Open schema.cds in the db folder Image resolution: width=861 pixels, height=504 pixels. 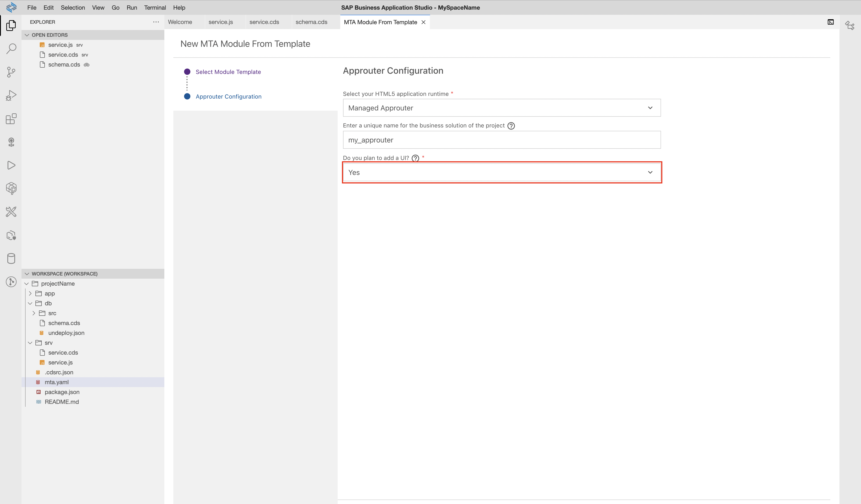(93, 323)
